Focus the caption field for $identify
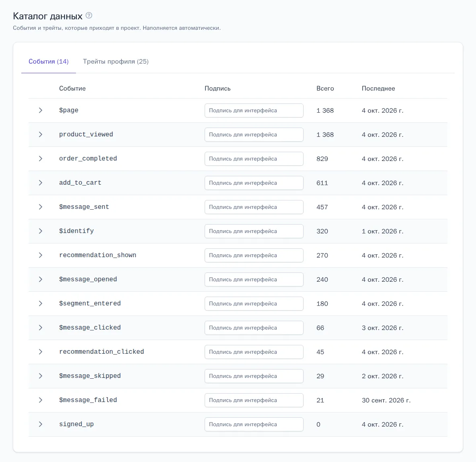 click(x=254, y=231)
